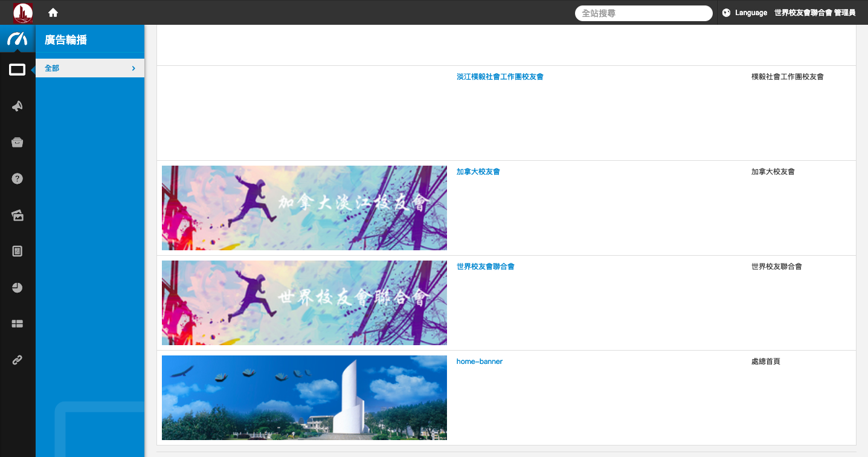The height and width of the screenshot is (457, 868).
Task: Open the page document icon in sidebar
Action: click(18, 251)
